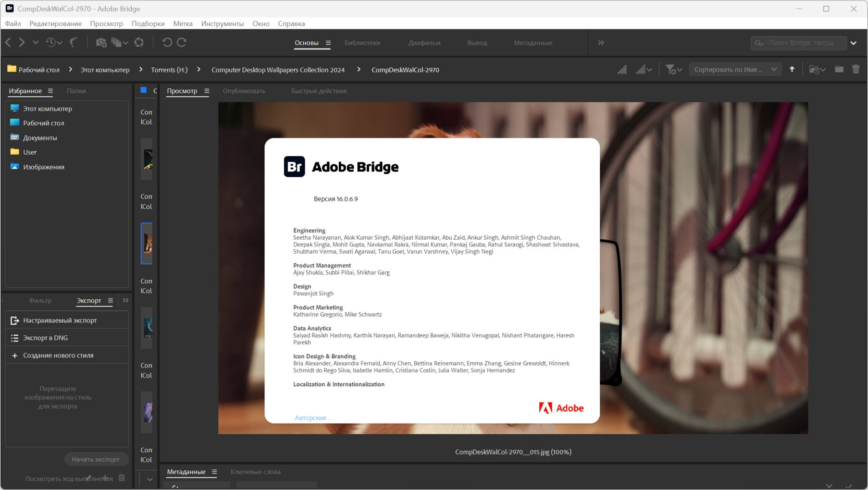
Task: Rotate image clockwise
Action: tap(182, 42)
